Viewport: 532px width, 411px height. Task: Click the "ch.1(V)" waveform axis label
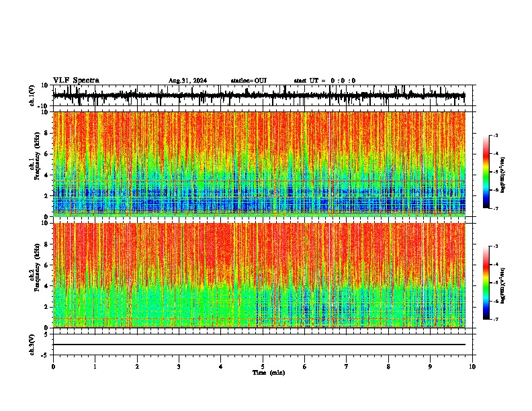coord(32,95)
